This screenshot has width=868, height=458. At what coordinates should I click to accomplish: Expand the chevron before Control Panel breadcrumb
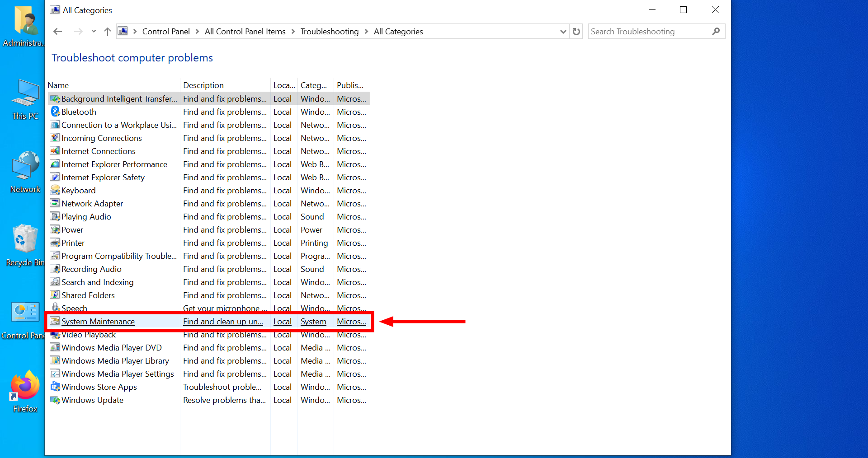135,32
